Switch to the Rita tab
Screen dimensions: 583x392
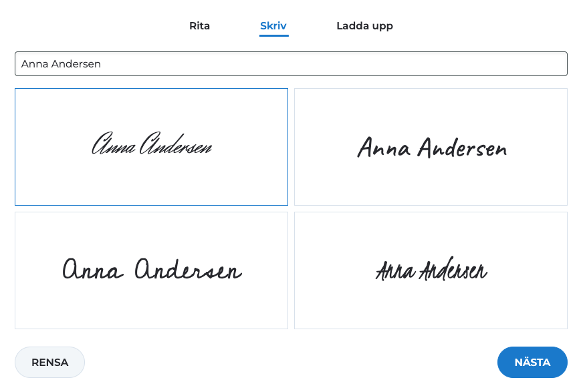point(199,26)
